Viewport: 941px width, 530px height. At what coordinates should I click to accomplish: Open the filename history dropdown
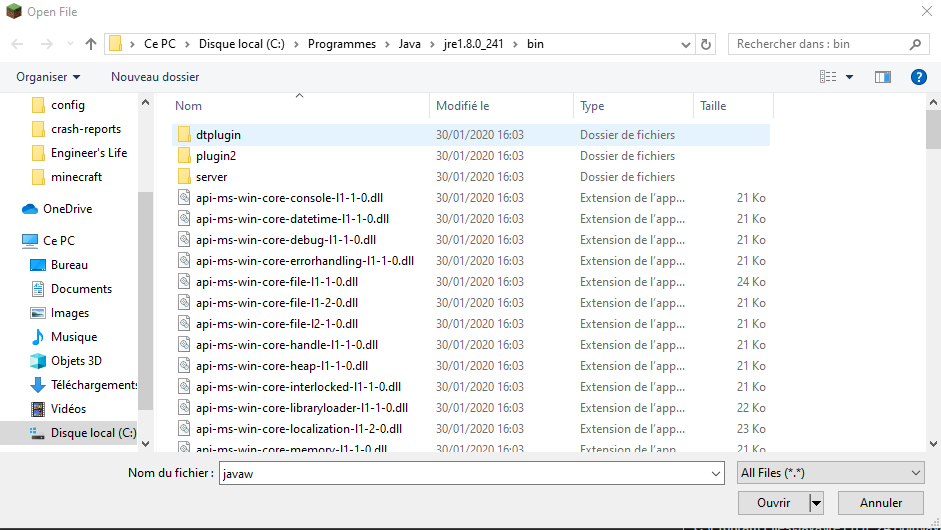(x=715, y=474)
